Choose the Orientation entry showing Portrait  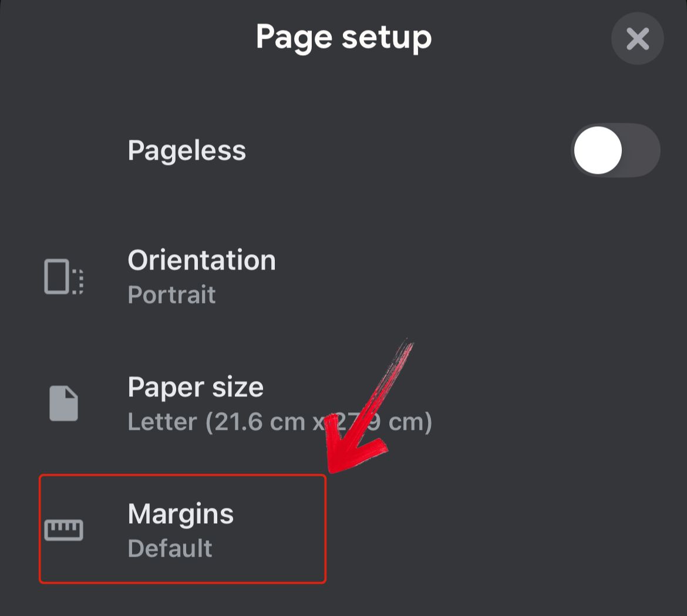(x=201, y=276)
